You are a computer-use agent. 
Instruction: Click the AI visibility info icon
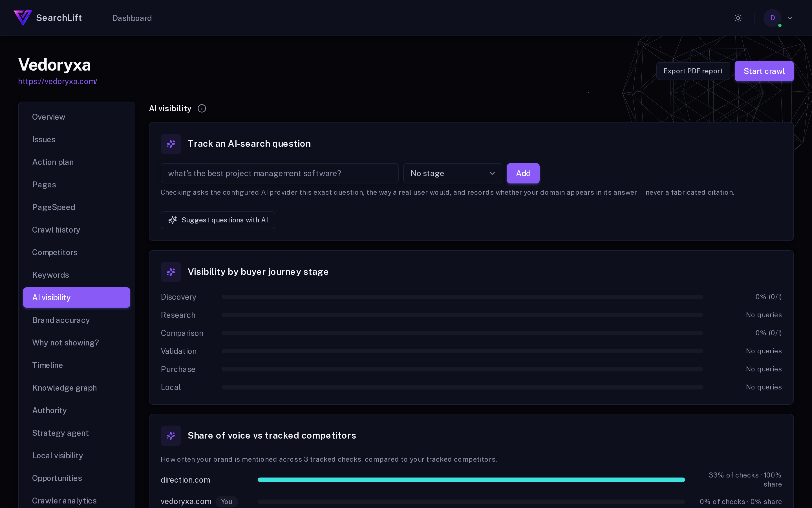(202, 109)
